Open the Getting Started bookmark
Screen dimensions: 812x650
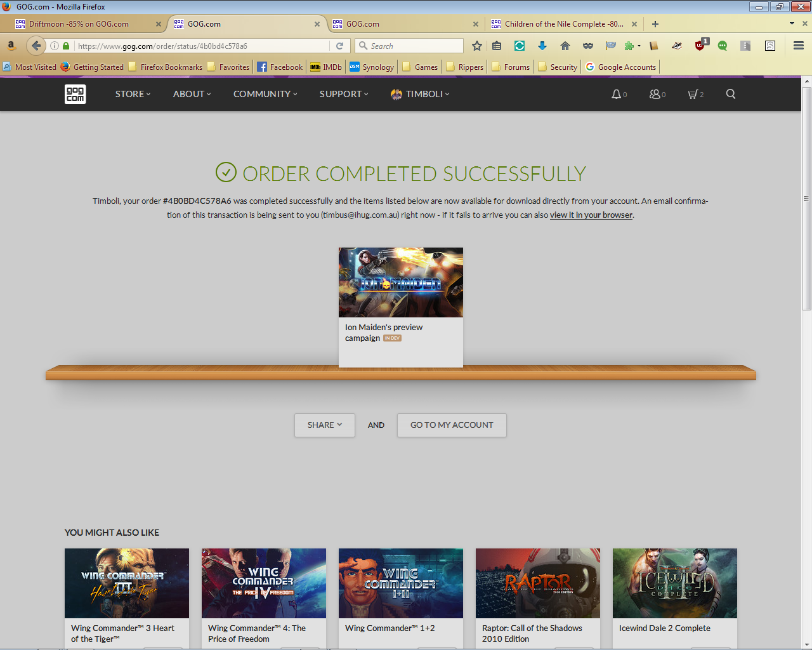[92, 67]
